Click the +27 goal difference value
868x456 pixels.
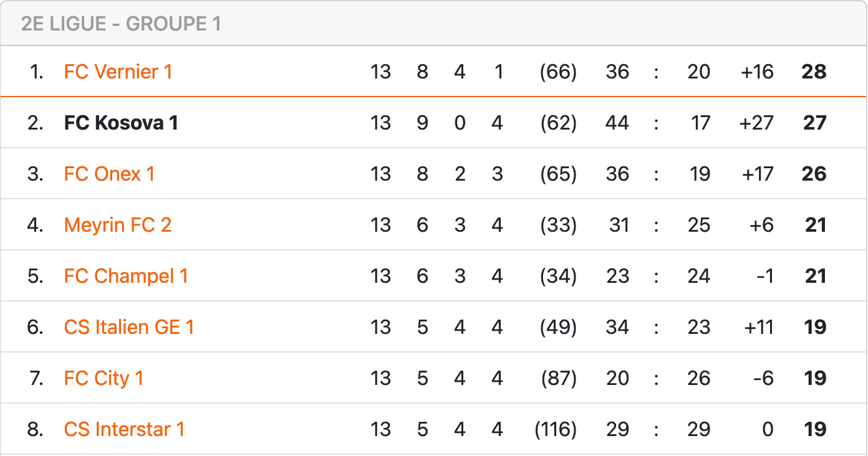pyautogui.click(x=756, y=123)
